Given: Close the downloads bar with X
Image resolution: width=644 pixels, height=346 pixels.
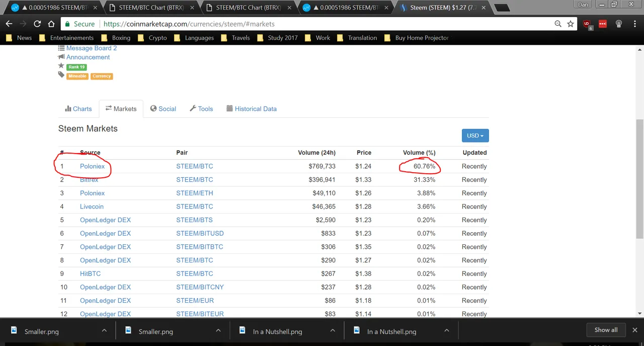Looking at the screenshot, I should click(x=634, y=330).
